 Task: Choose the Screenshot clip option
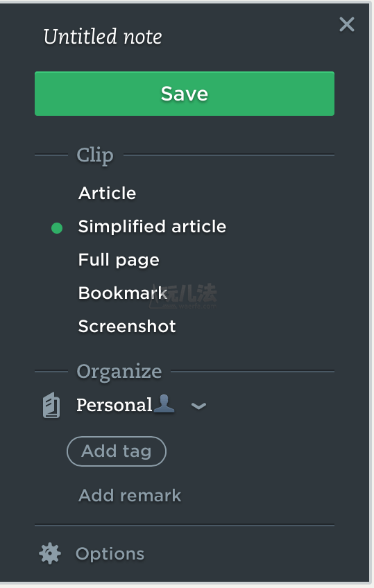click(127, 327)
